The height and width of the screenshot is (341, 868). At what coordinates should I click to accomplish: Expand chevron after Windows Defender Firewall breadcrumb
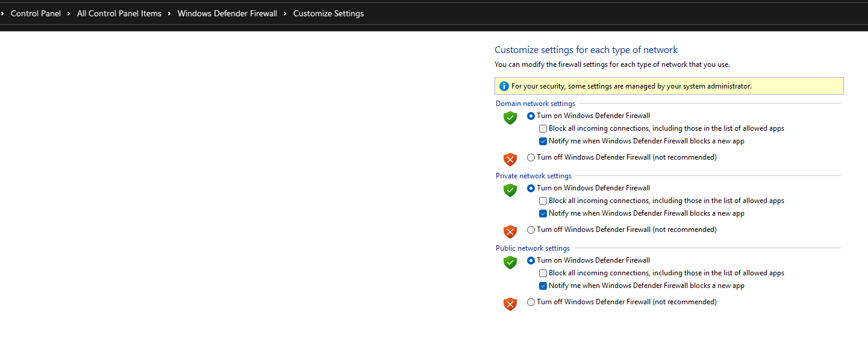pyautogui.click(x=285, y=13)
